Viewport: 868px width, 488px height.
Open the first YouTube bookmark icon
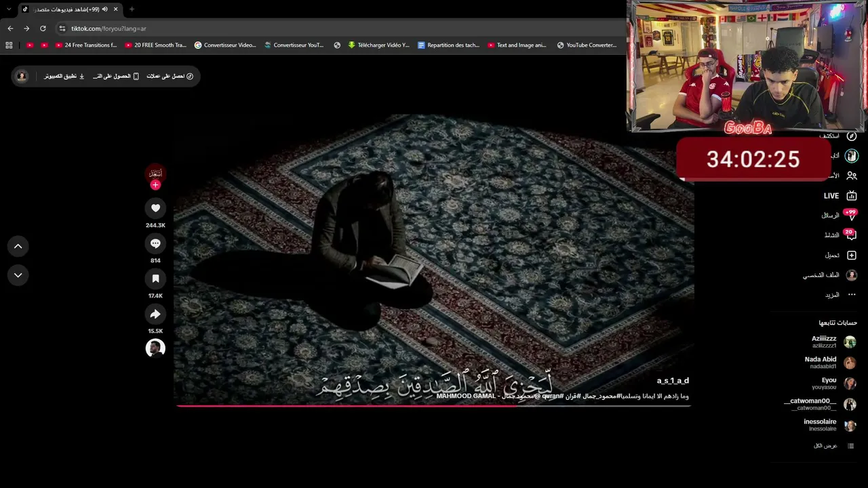point(30,45)
